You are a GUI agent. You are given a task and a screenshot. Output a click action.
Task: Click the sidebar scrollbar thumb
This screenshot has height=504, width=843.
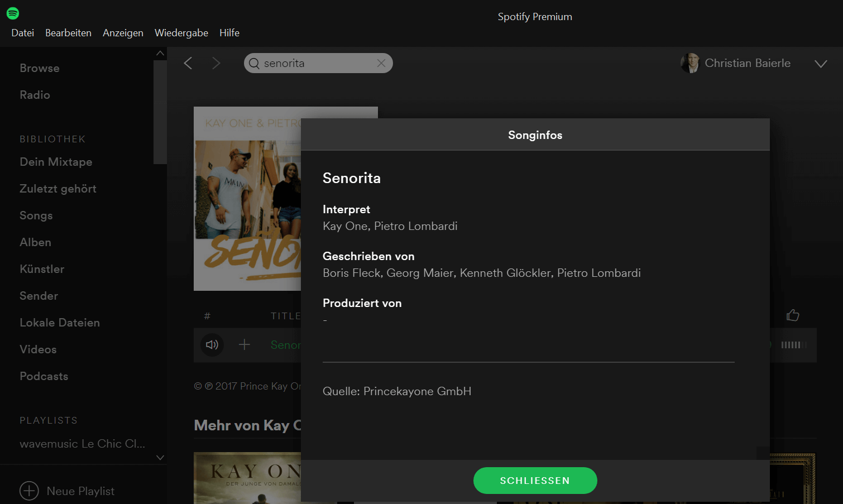[160, 112]
